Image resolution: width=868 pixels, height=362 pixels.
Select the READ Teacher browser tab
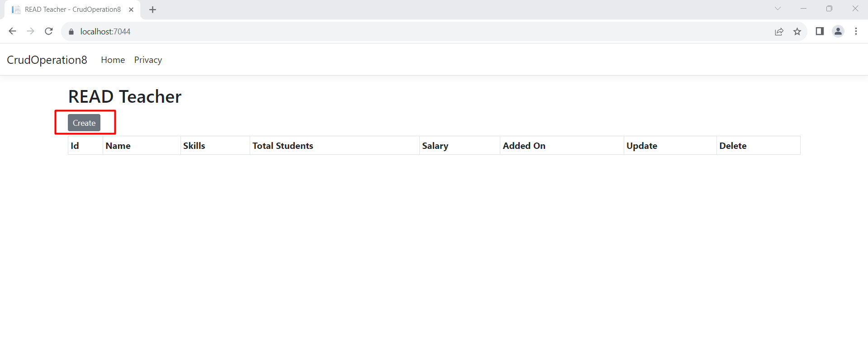coord(72,10)
